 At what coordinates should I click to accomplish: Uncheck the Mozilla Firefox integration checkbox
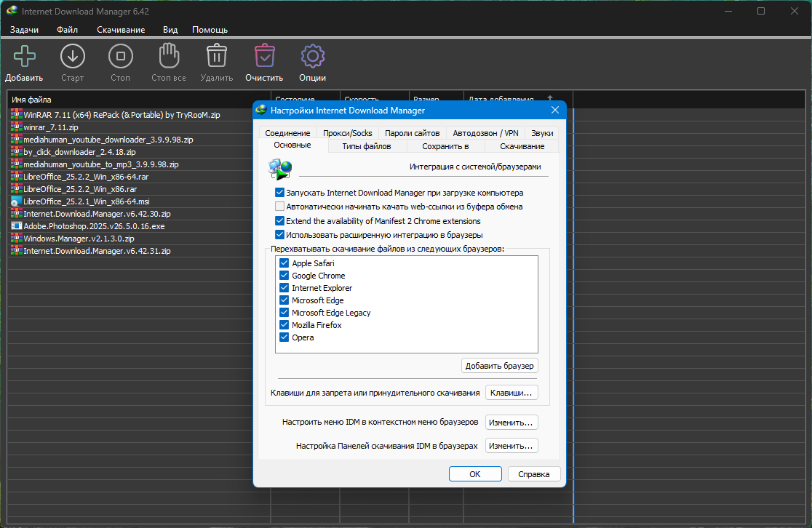coord(284,325)
